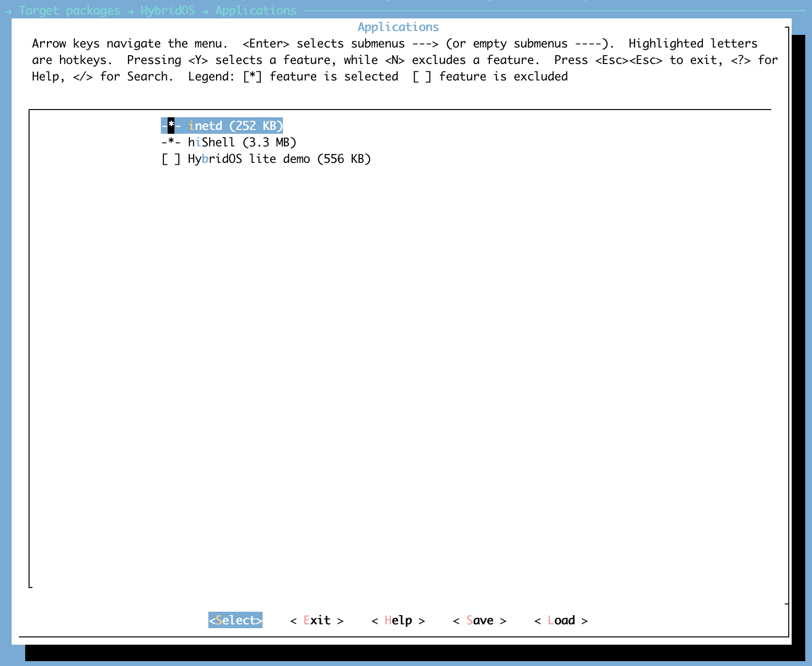
Task: Open Help from the bottom bar
Action: [398, 620]
